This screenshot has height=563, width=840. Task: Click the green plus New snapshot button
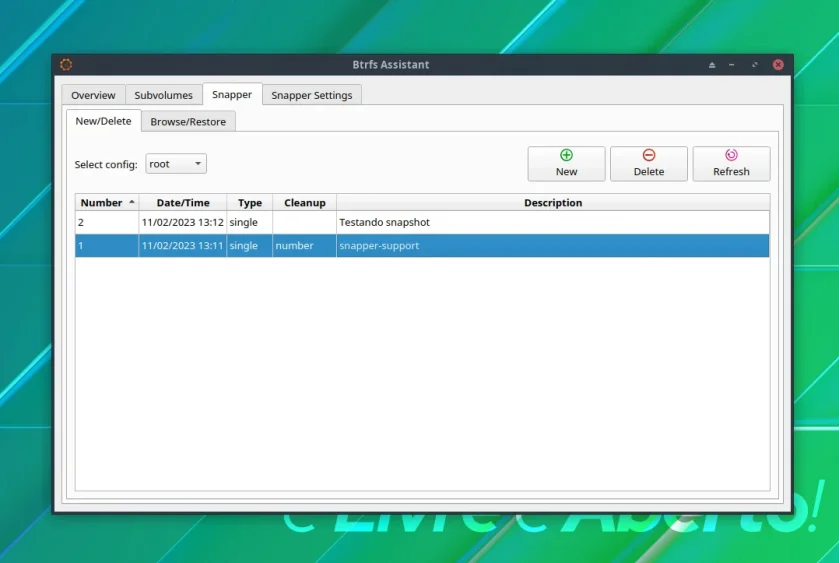click(566, 163)
